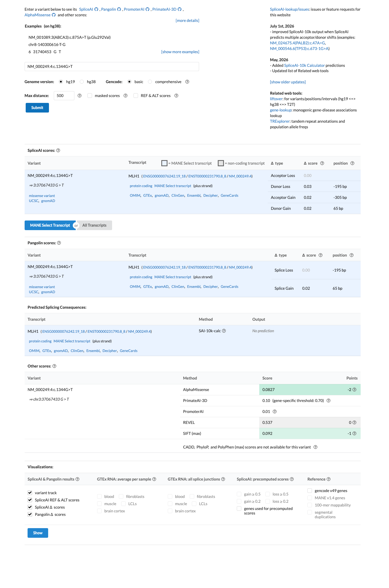Click help icon beside SpliceAI position column
The height and width of the screenshot is (588, 389).
[352, 163]
